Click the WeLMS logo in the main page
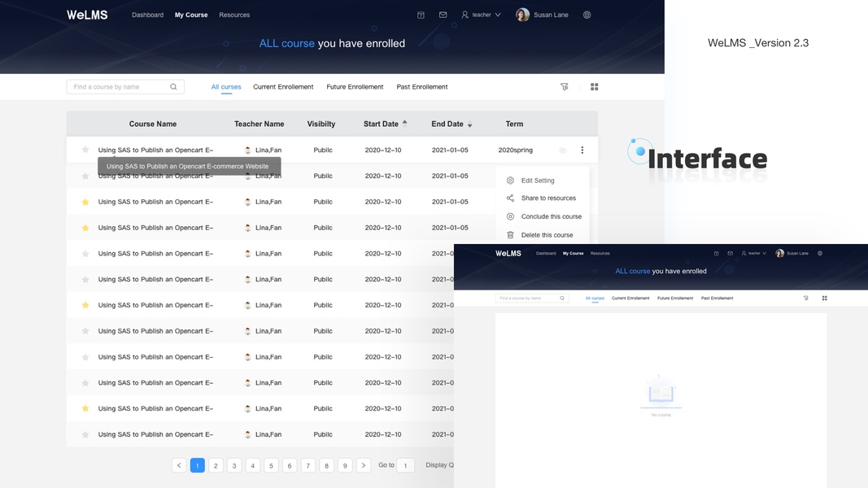 [x=87, y=15]
